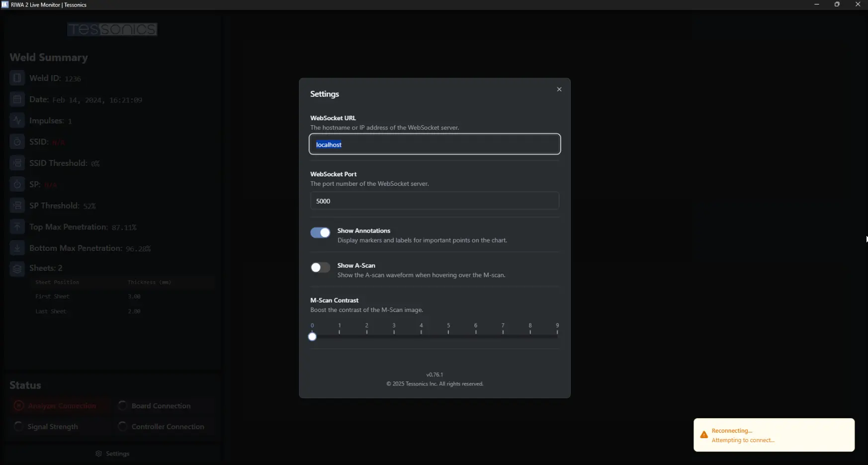Click the Reconnecting toast message

click(774, 435)
